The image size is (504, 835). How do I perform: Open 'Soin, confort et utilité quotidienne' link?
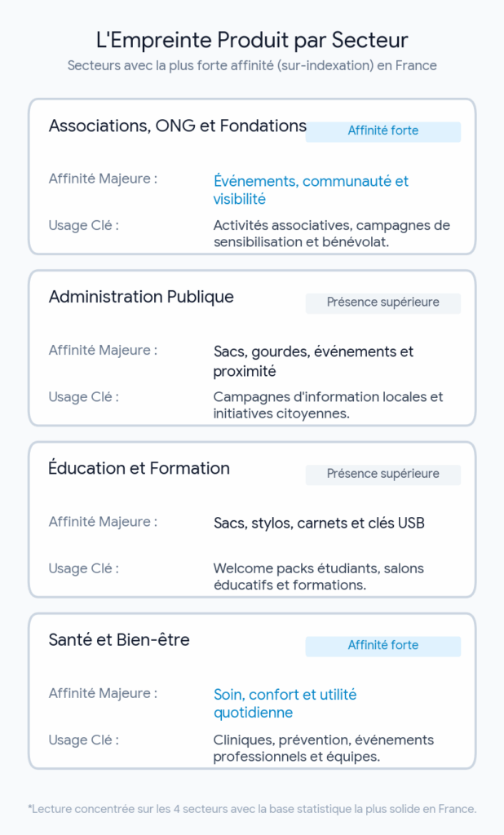[285, 704]
